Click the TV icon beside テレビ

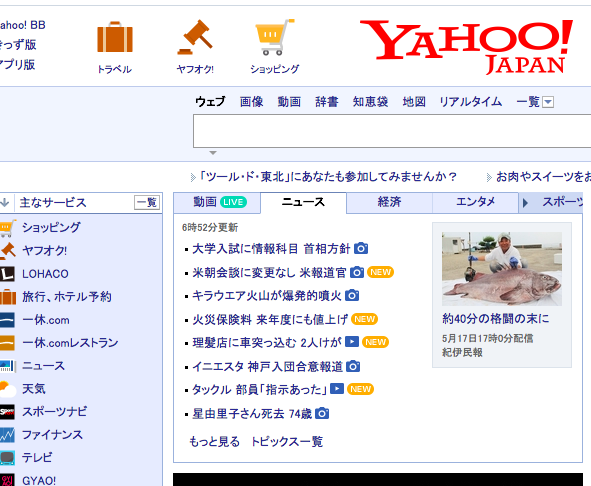(7, 458)
